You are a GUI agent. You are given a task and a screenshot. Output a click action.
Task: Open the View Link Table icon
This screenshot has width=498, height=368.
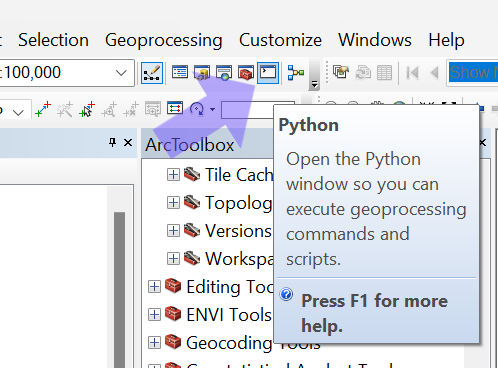click(175, 108)
